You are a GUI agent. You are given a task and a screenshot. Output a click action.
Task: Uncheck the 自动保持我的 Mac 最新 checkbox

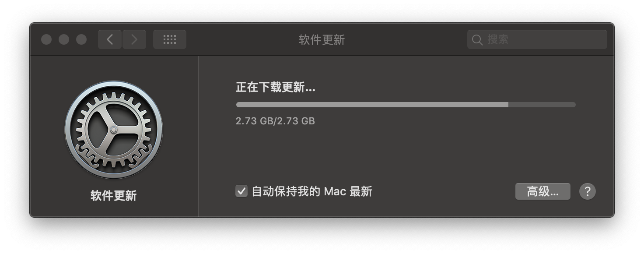(241, 191)
